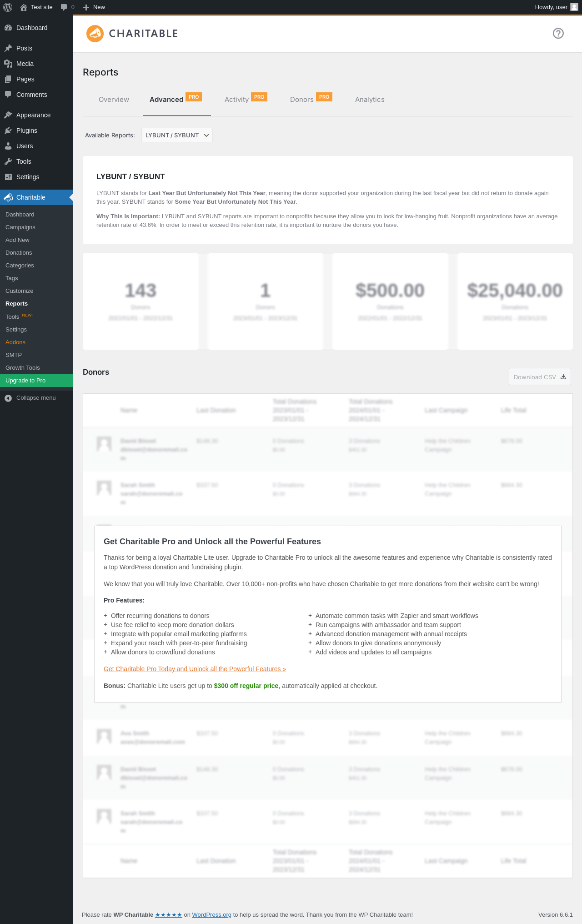Click the 143 donors stat card

point(140,301)
